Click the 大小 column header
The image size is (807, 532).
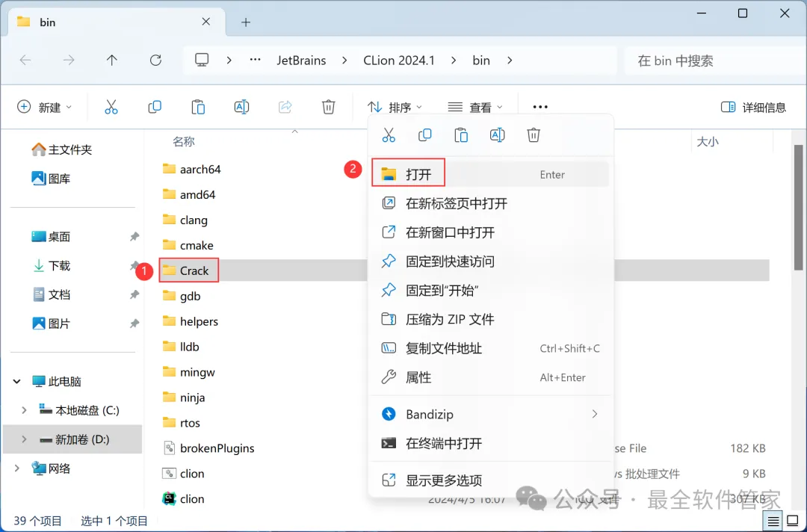(x=707, y=141)
